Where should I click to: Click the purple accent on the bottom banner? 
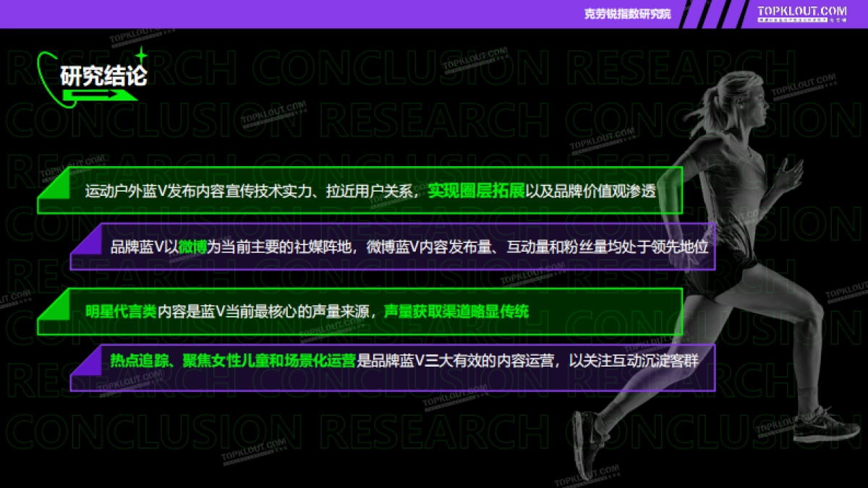click(80, 360)
